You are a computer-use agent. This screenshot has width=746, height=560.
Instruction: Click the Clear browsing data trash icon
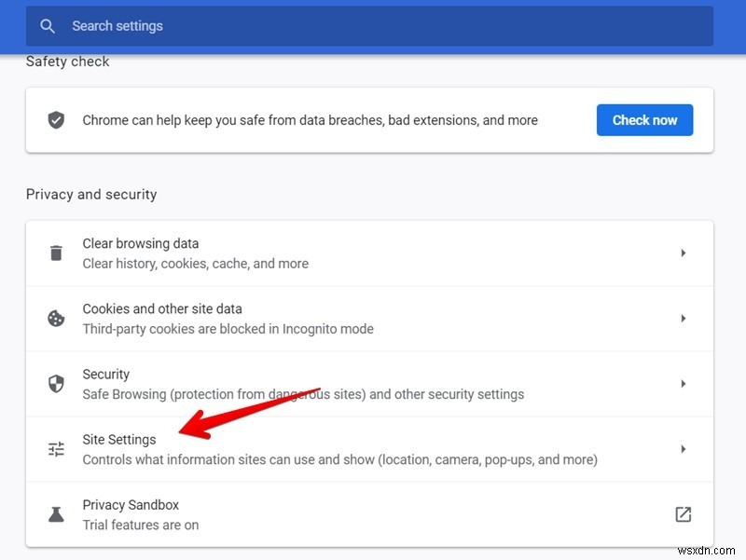pos(57,253)
